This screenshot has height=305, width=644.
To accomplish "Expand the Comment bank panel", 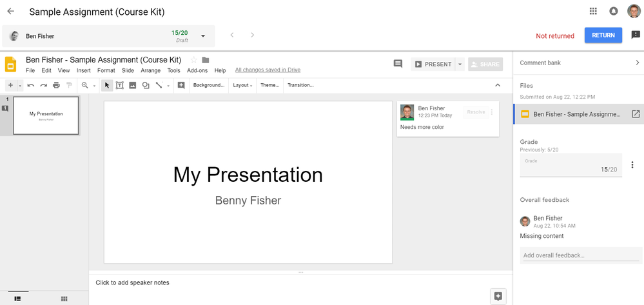I will 637,63.
